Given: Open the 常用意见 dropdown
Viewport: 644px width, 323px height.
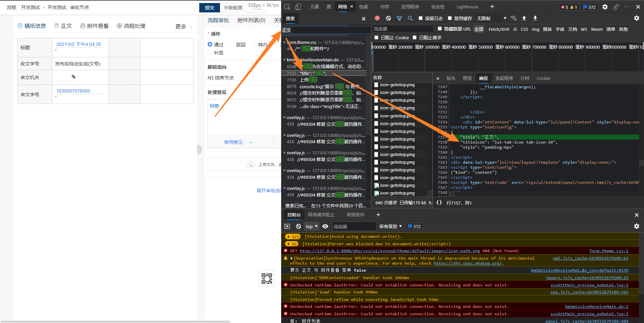Looking at the screenshot, I should (x=238, y=142).
